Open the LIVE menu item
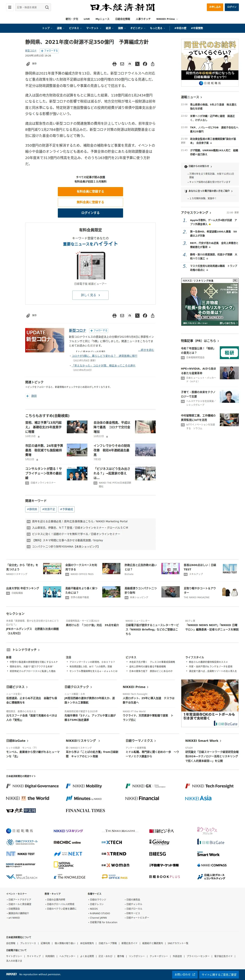The width and height of the screenshot is (245, 980). click(87, 19)
